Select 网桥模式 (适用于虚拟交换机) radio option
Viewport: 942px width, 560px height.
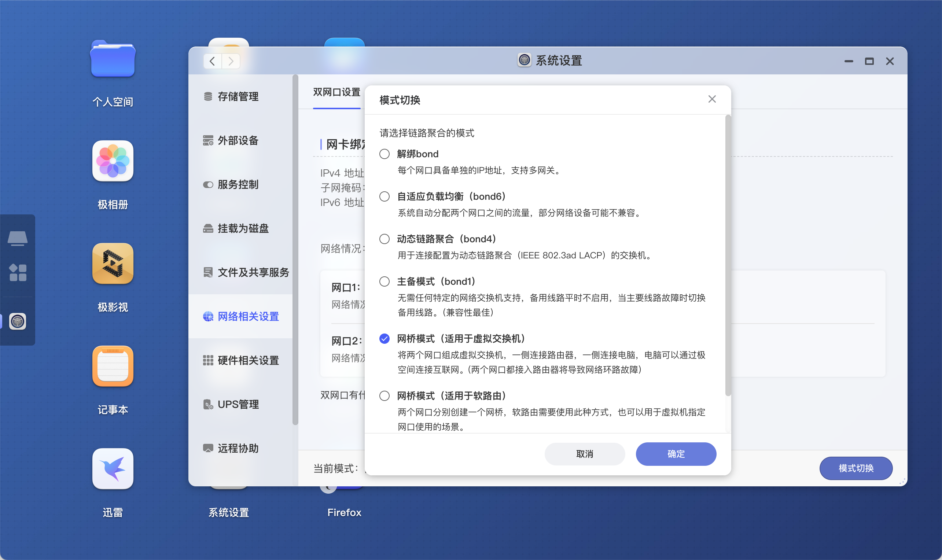384,339
